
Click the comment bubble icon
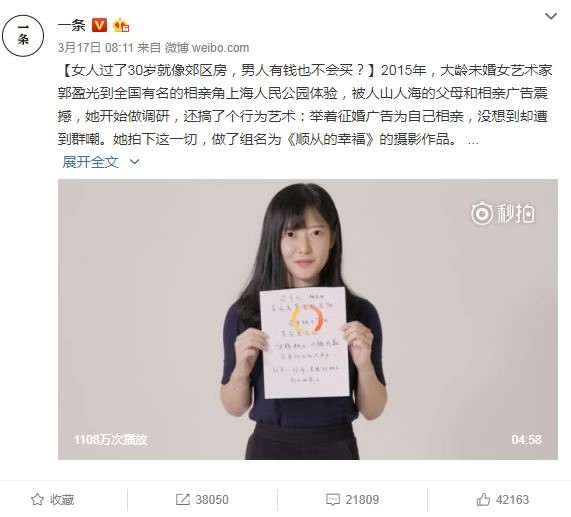333,500
